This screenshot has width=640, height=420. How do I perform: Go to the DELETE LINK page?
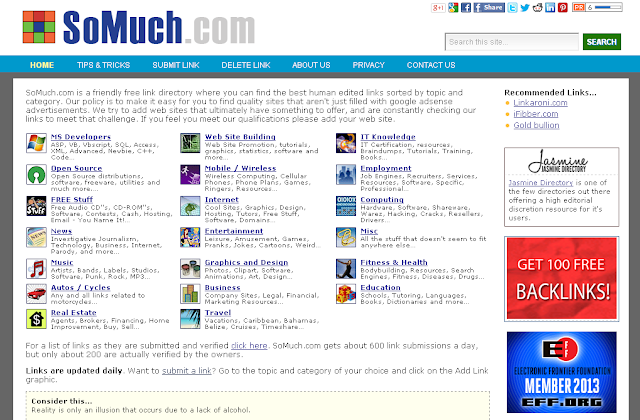pos(246,65)
